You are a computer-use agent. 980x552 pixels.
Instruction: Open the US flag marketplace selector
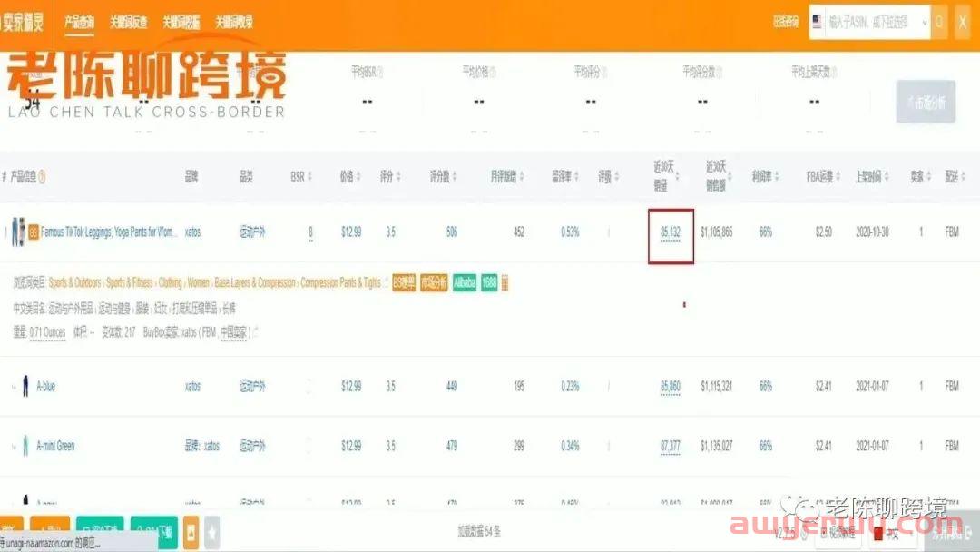pos(818,22)
